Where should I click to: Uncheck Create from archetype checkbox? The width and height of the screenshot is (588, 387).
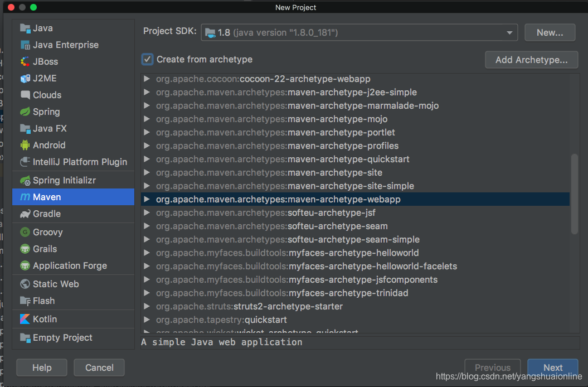147,59
